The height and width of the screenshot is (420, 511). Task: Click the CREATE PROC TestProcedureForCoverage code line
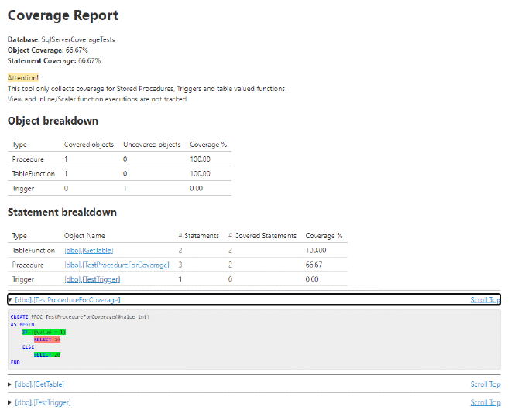pos(80,317)
